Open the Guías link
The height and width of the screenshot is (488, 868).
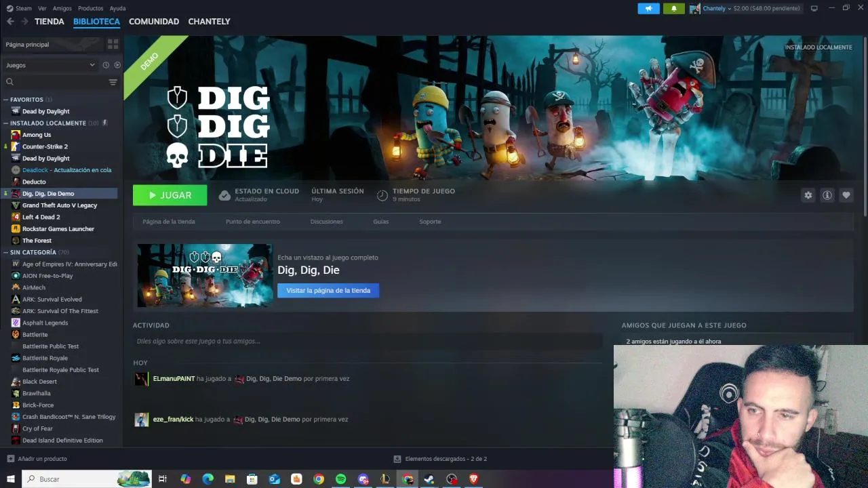[x=381, y=222]
